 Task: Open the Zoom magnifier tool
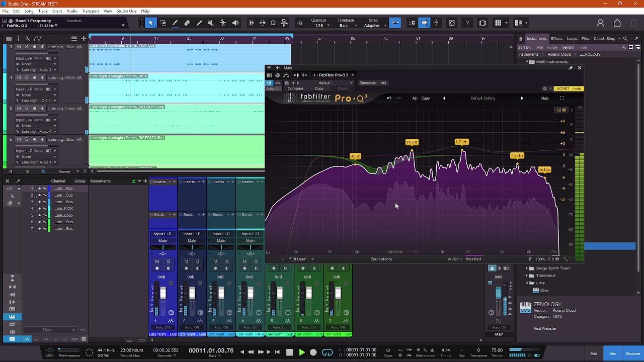click(x=273, y=23)
